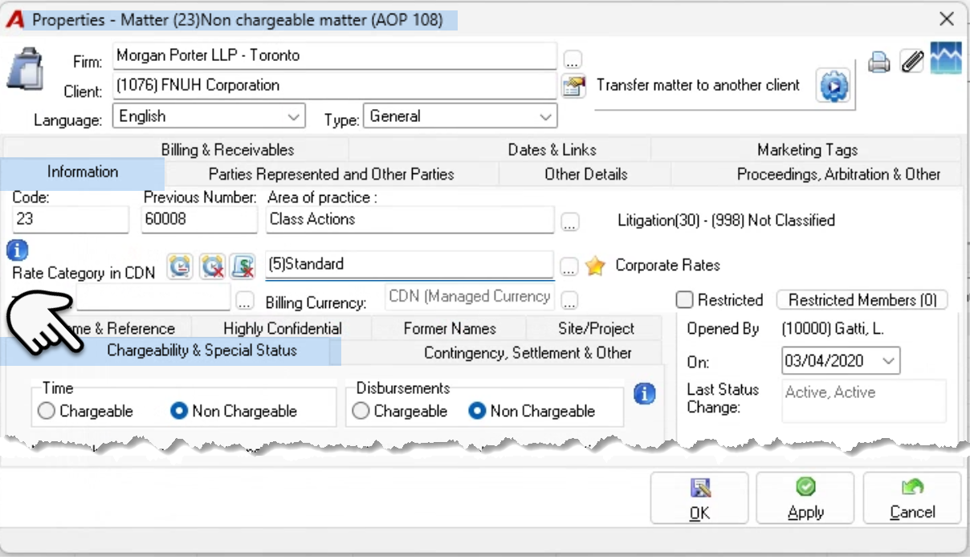Click the dollar sheet icon with red X
Viewport: 970px width, 560px height.
click(243, 266)
